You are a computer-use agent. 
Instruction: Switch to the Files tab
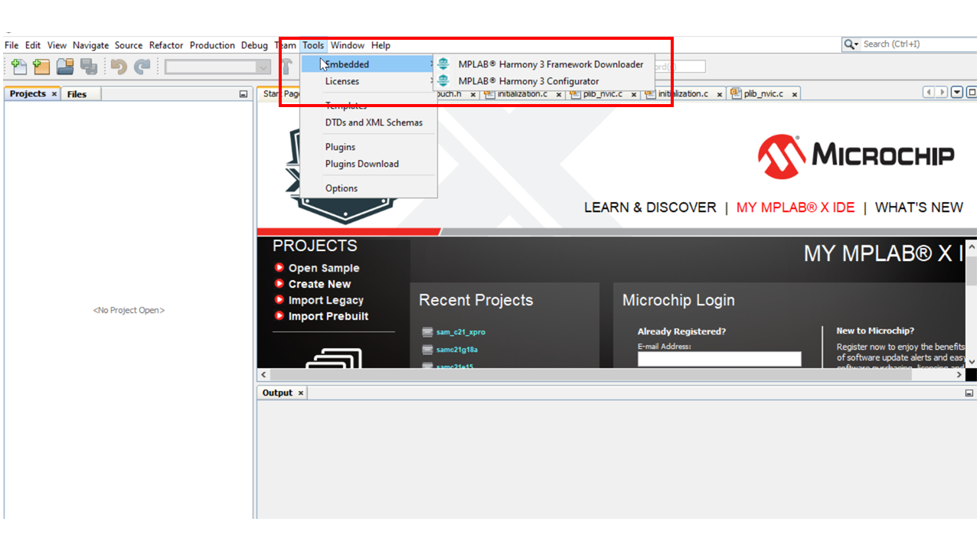77,94
